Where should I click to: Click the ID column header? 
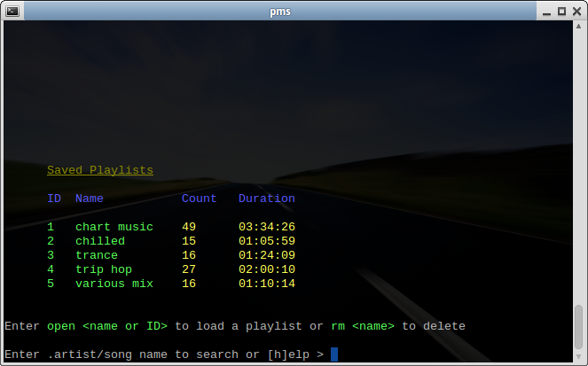(54, 199)
